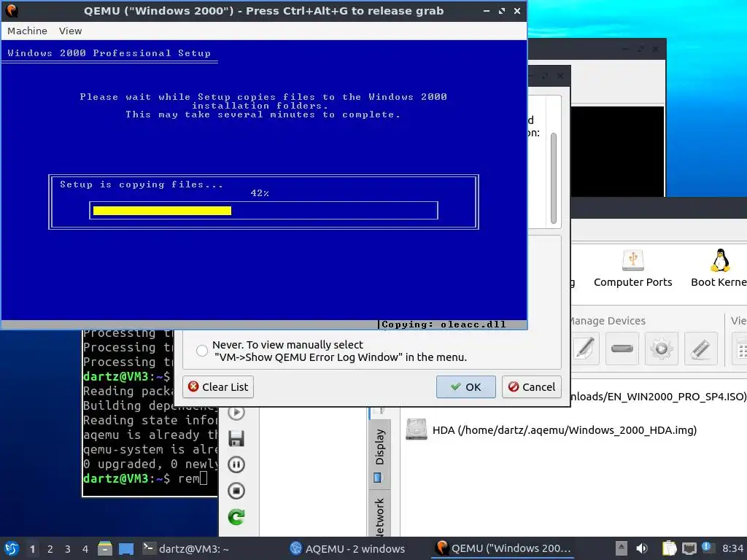This screenshot has height=560, width=747.
Task: Click the Setup copying files progress bar
Action: 263,211
